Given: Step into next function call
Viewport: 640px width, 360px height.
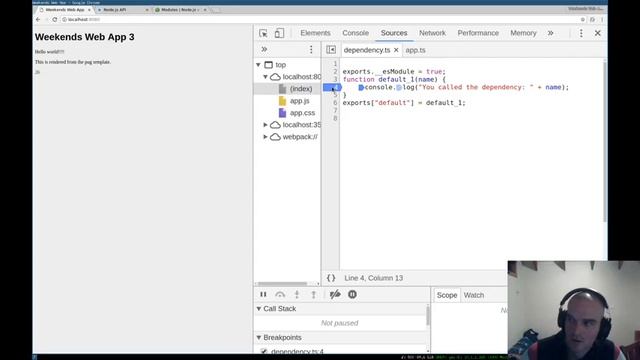Looking at the screenshot, I should tap(297, 294).
